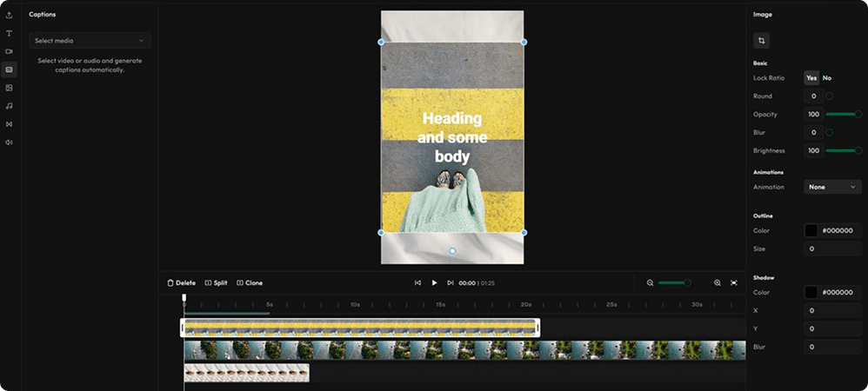
Task: Zoom in the timeline with magnifier plus
Action: tap(718, 282)
